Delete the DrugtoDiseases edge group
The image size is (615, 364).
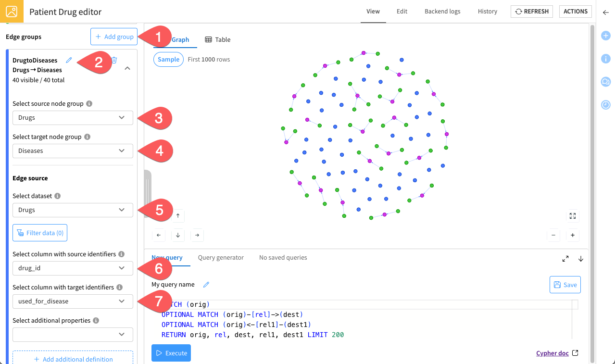pos(114,60)
